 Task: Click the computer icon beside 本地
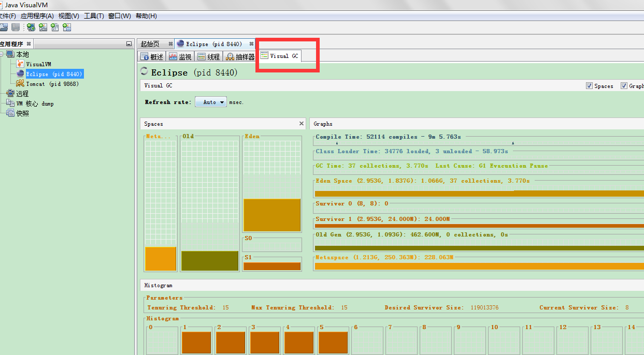[x=10, y=54]
